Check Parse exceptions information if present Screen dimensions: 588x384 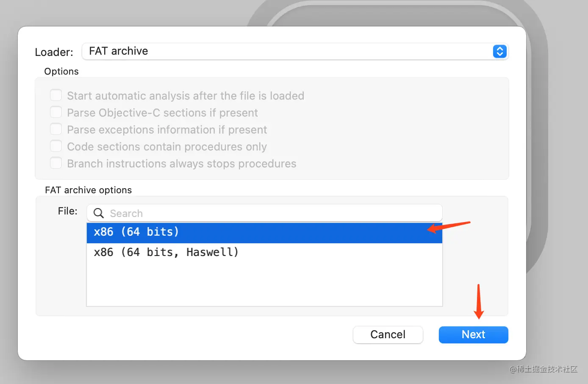(56, 129)
